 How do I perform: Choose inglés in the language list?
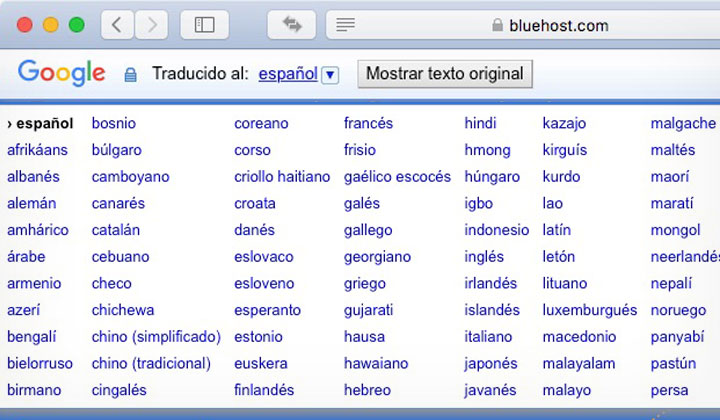484,257
